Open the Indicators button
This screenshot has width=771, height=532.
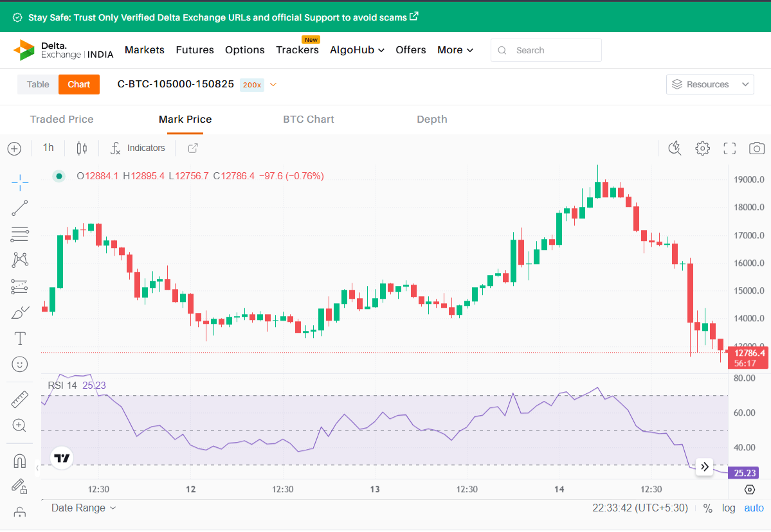[x=138, y=148]
